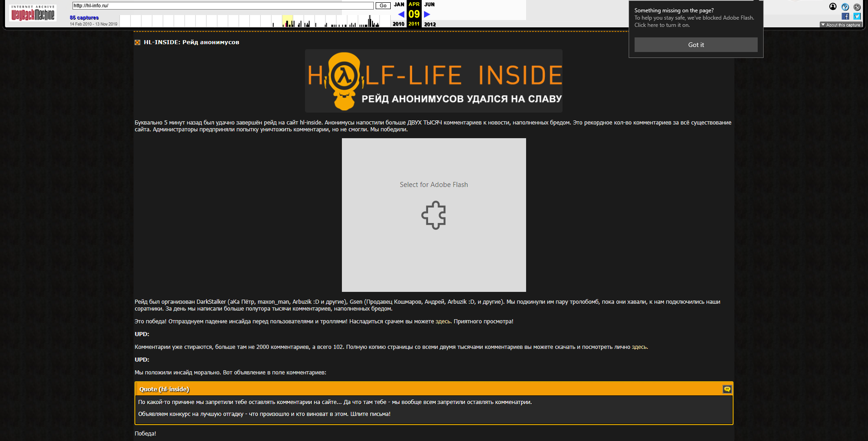Close the Wayback toolbar with the X icon
The image size is (868, 441).
tap(857, 7)
